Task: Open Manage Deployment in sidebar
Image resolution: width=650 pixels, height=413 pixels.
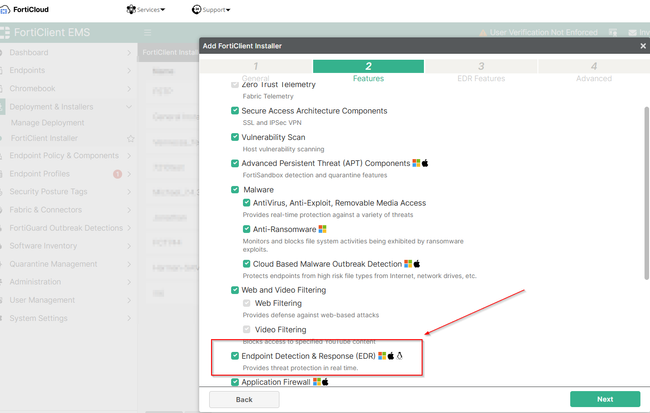Action: tap(48, 123)
